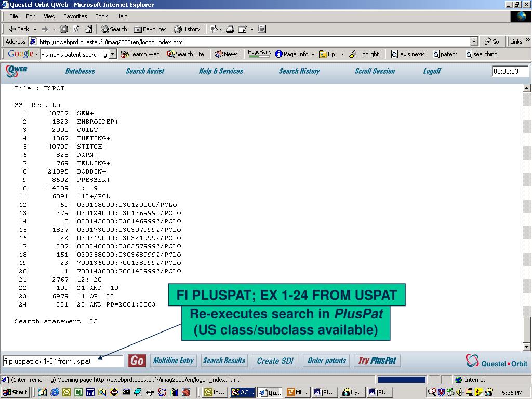Find 'lexis nexis' word on page
The image size is (532, 399).
pyautogui.click(x=408, y=54)
